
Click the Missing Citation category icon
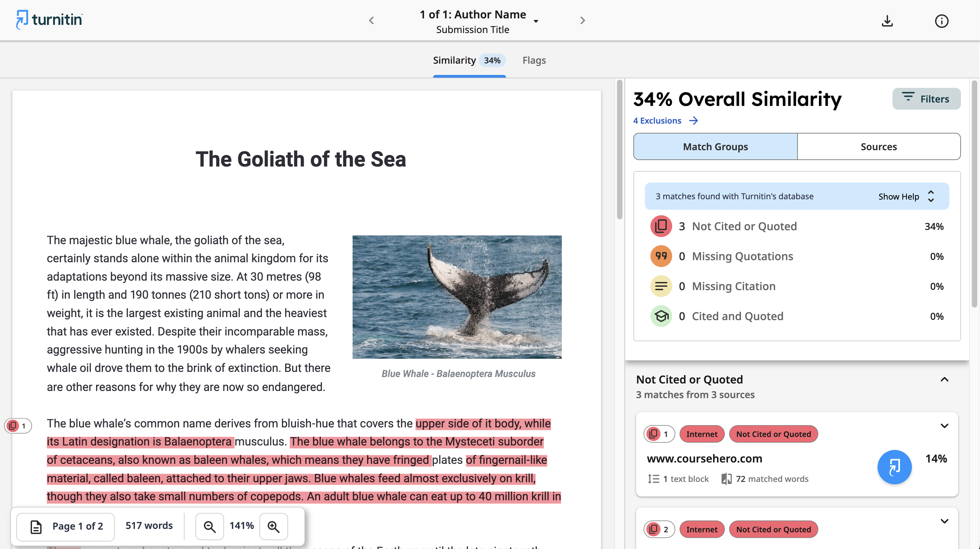(x=661, y=285)
